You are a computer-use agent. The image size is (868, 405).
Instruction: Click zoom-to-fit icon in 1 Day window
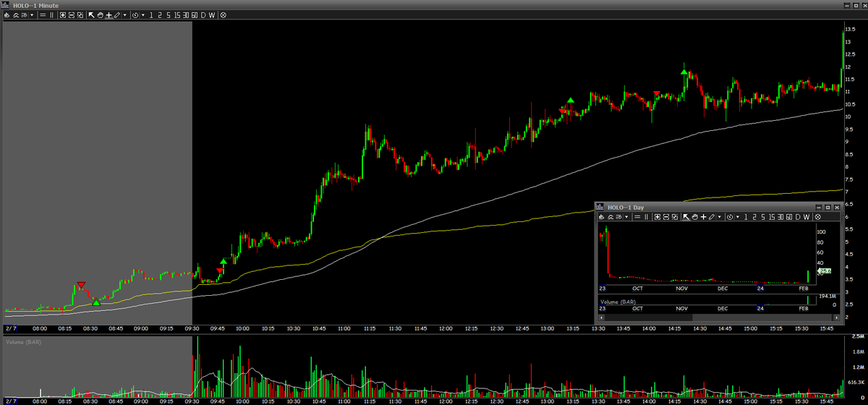point(657,217)
